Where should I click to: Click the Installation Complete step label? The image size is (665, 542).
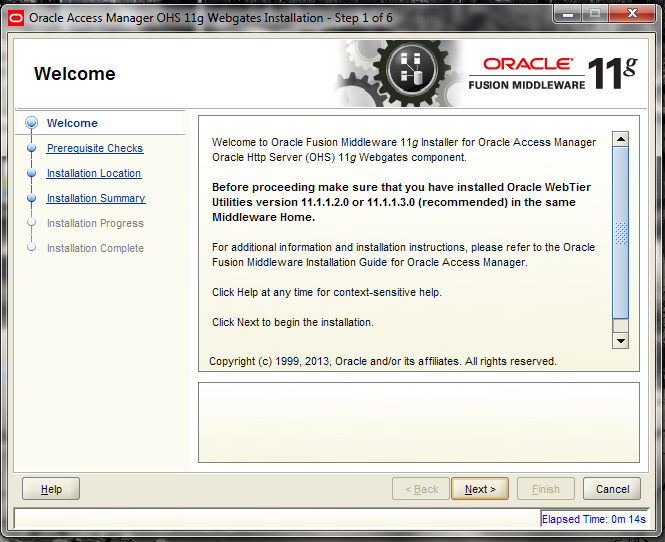coord(95,248)
